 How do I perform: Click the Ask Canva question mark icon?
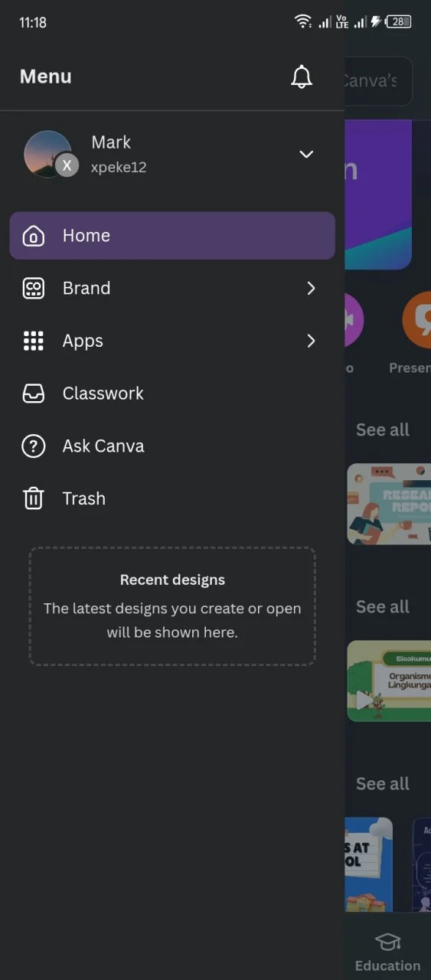point(34,446)
